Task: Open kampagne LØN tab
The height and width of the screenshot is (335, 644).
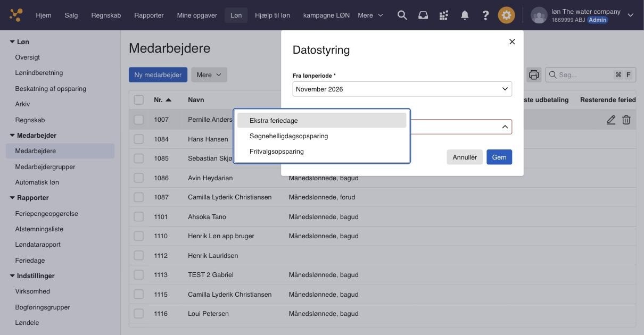Action: (326, 15)
